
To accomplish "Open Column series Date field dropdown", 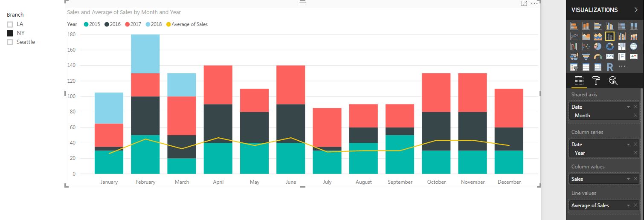I will click(628, 145).
